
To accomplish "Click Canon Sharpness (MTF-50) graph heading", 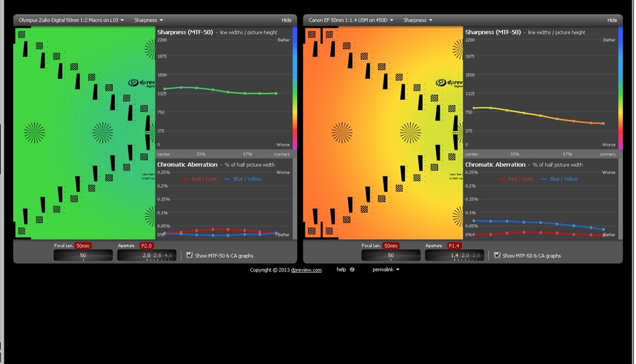I will 493,32.
